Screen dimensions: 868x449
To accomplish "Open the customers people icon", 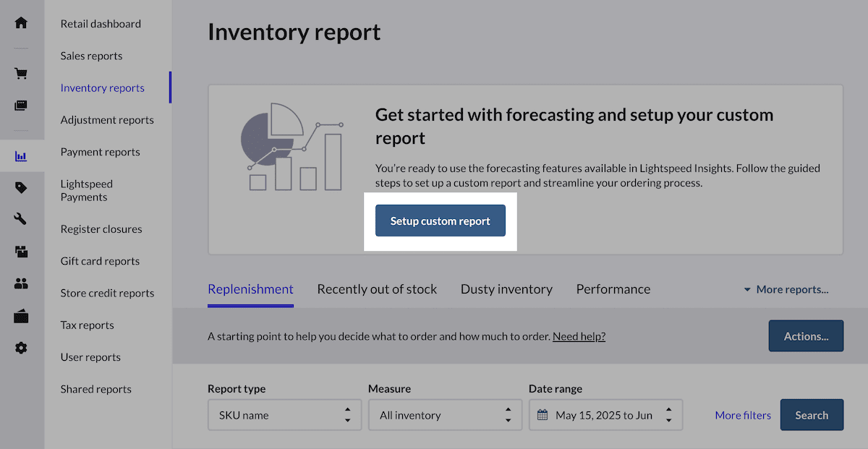I will tap(21, 284).
